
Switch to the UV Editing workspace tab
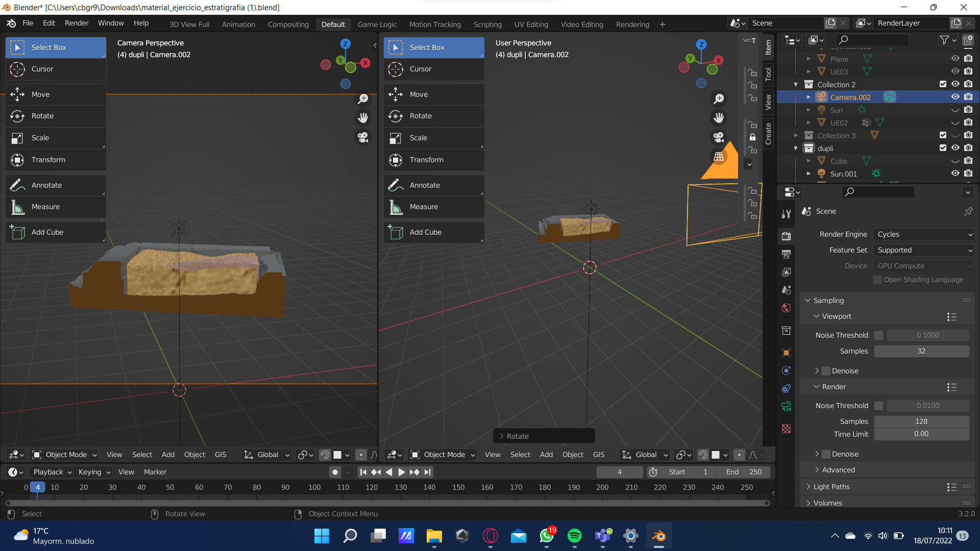[531, 24]
